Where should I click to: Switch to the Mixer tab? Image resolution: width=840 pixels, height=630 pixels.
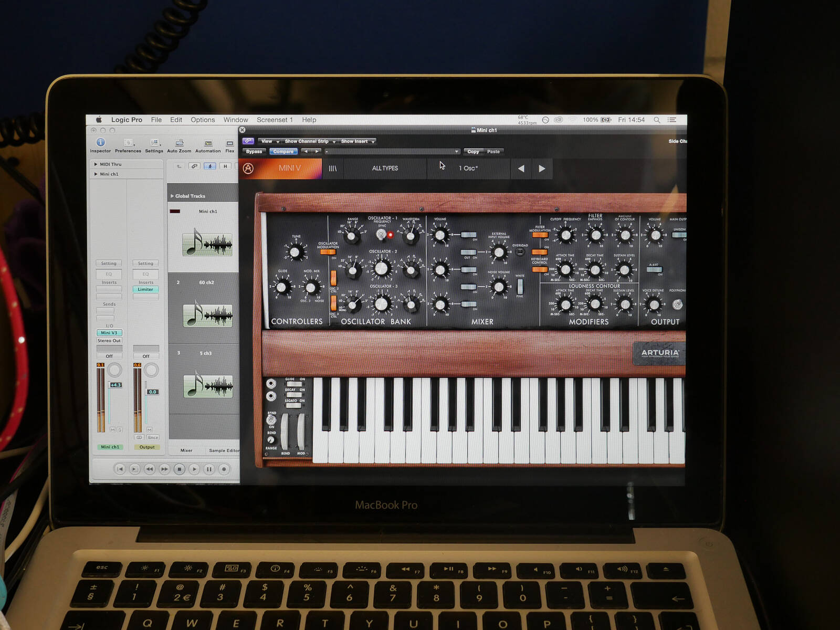186,450
